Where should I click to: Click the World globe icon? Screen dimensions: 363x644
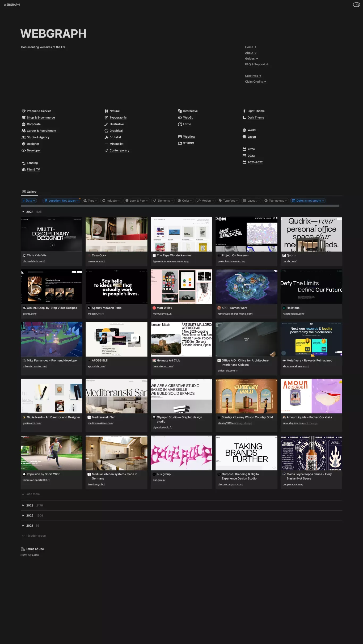244,130
